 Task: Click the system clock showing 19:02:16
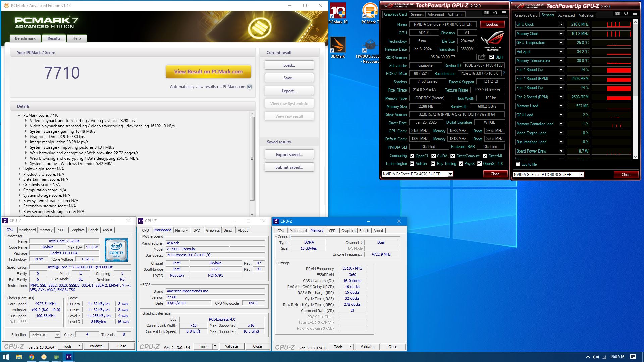[617, 357]
